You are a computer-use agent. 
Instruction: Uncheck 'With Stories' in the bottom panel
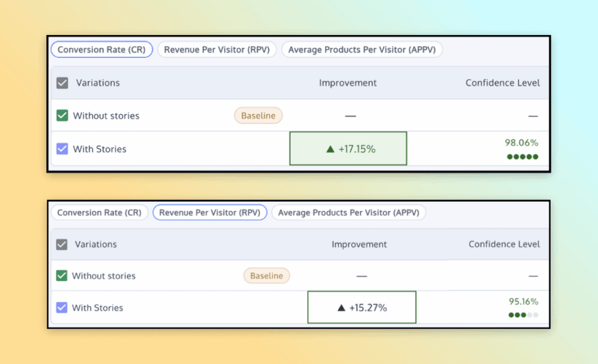coord(62,307)
